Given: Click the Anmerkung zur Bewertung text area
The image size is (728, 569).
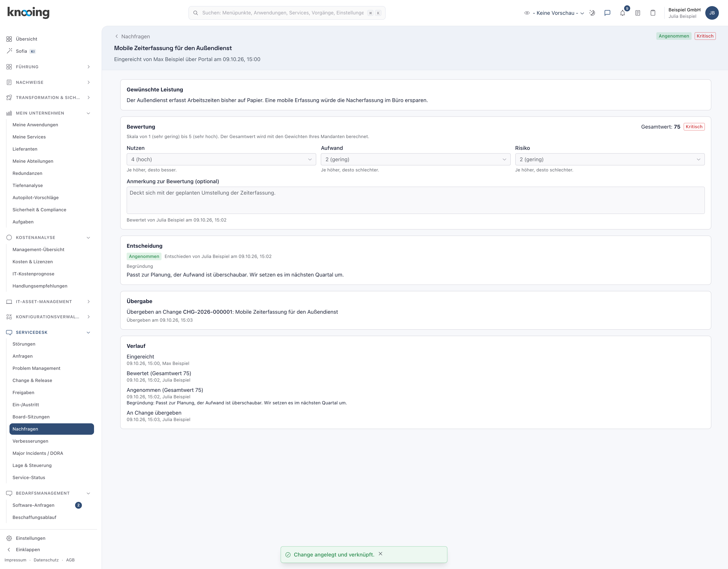Looking at the screenshot, I should click(x=415, y=200).
